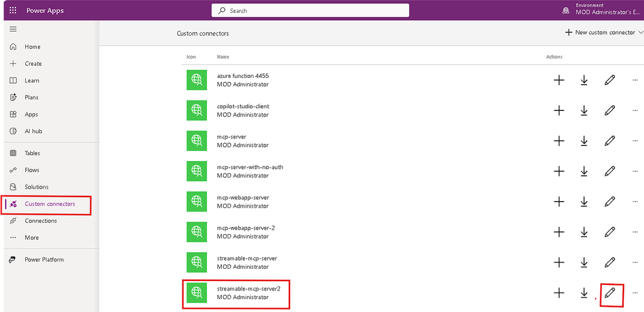Click the copilot-studio-client name
The width and height of the screenshot is (644, 312).
coord(243,106)
